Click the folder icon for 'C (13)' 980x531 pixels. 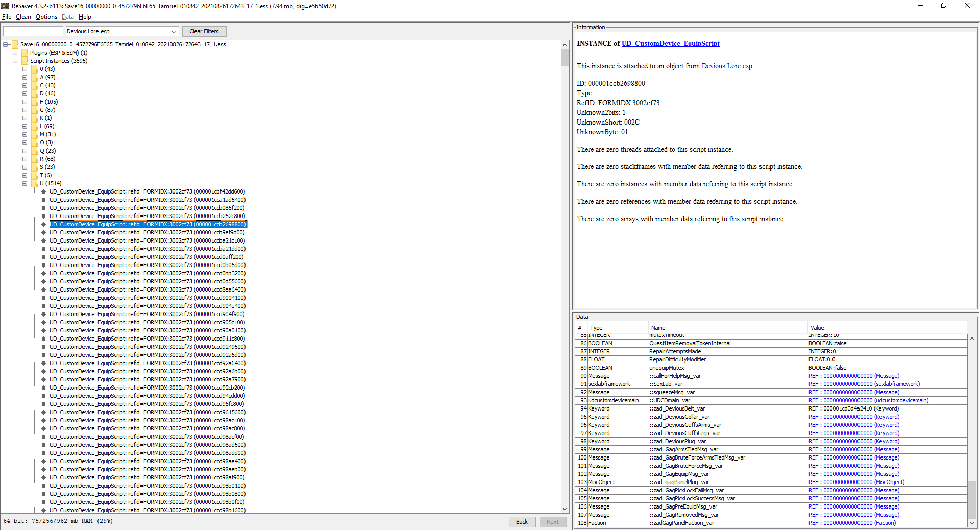point(34,85)
